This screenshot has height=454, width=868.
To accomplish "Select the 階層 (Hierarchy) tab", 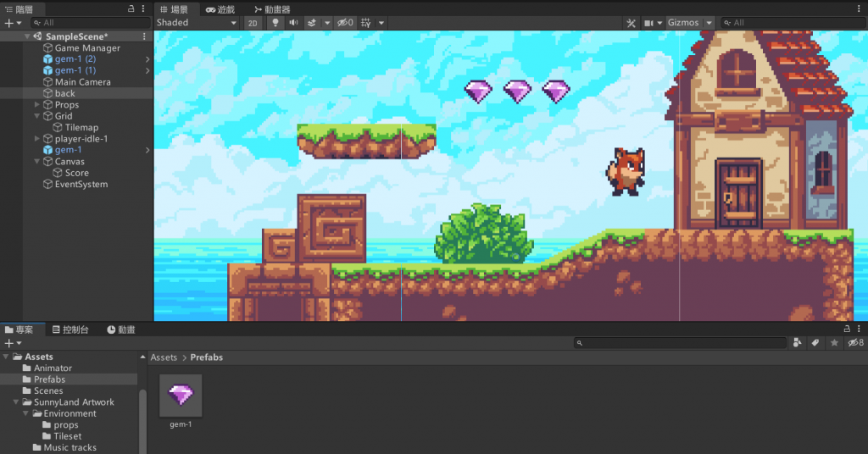I will [x=19, y=9].
